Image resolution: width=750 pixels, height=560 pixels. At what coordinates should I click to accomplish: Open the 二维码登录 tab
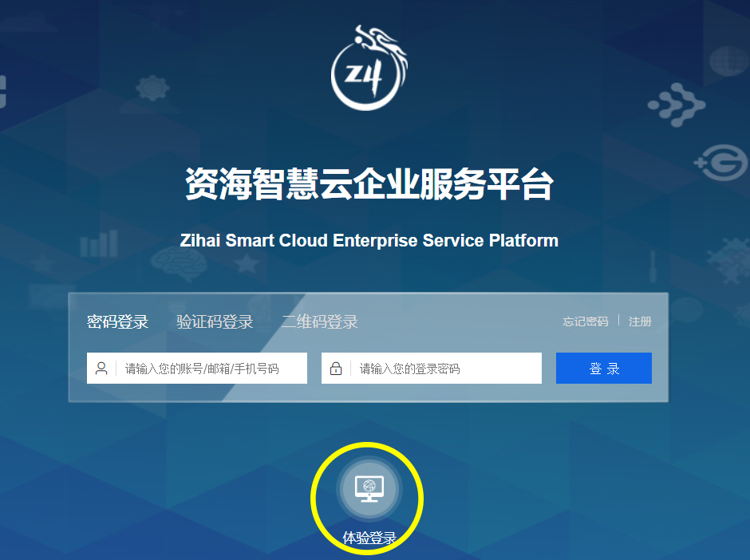pos(319,321)
